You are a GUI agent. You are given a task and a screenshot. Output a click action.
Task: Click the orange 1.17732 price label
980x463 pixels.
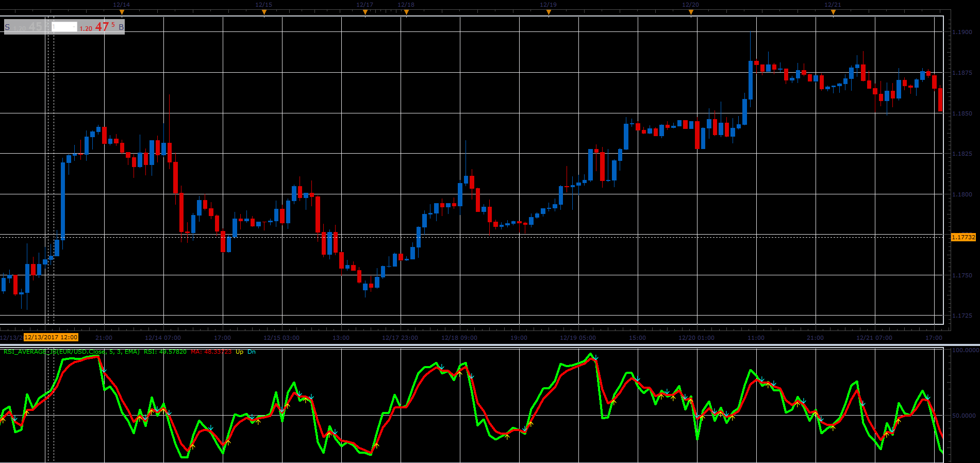[x=964, y=237]
